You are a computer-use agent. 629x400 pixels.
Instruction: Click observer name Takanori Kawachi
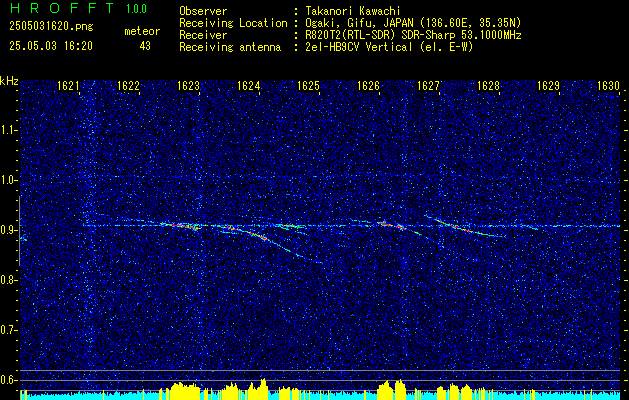tap(352, 11)
